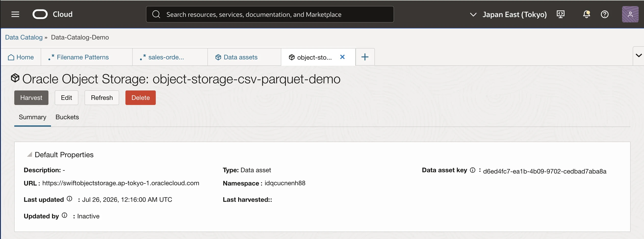Click the data asset cube icon beside the title

tap(15, 78)
